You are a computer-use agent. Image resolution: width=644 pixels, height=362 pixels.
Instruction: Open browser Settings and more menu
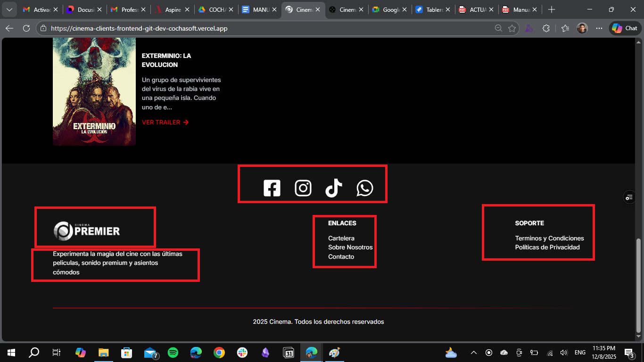point(599,28)
